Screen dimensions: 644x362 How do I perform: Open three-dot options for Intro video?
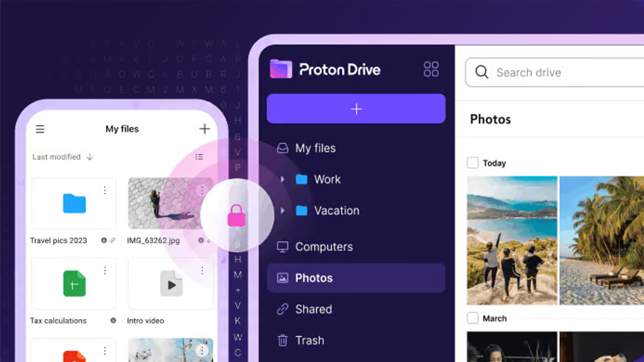[202, 271]
